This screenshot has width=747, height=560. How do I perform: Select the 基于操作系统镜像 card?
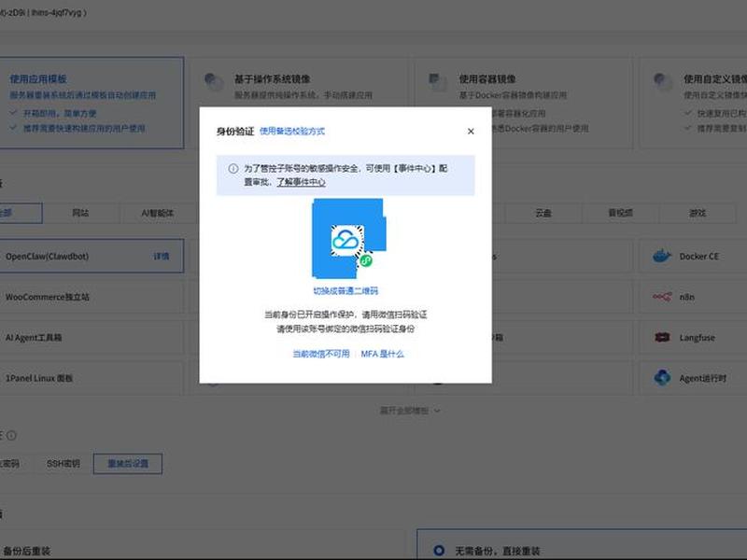pyautogui.click(x=301, y=103)
